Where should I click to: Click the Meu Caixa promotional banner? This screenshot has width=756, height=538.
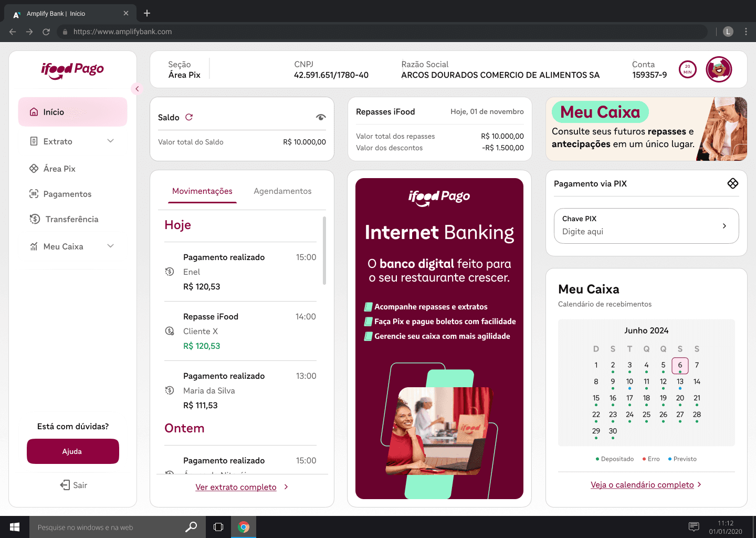click(x=646, y=129)
